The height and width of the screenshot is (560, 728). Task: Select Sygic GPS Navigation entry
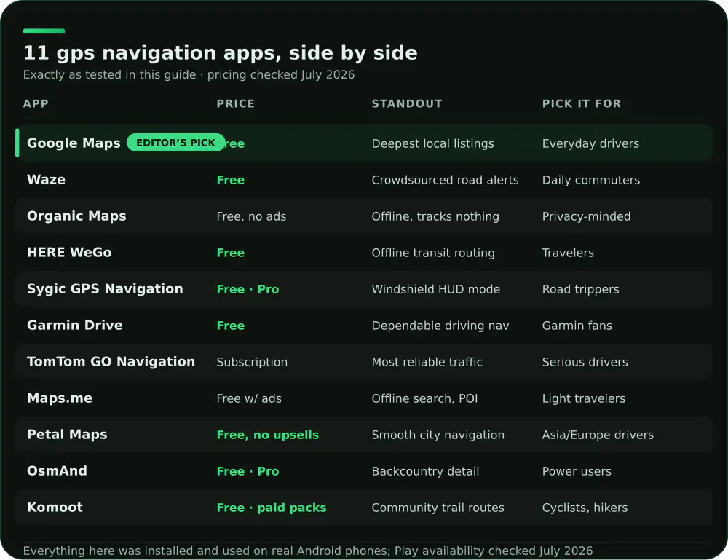click(105, 289)
